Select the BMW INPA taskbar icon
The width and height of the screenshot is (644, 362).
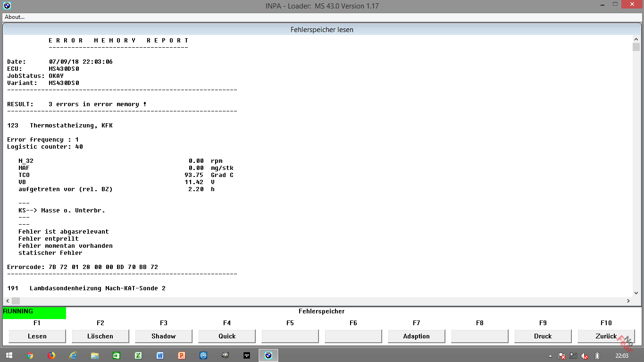[x=268, y=355]
